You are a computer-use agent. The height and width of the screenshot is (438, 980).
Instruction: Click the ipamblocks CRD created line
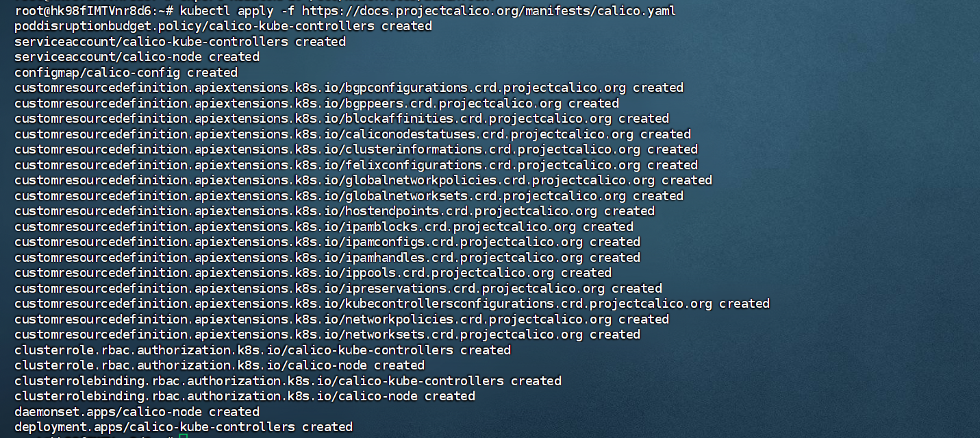pyautogui.click(x=324, y=227)
